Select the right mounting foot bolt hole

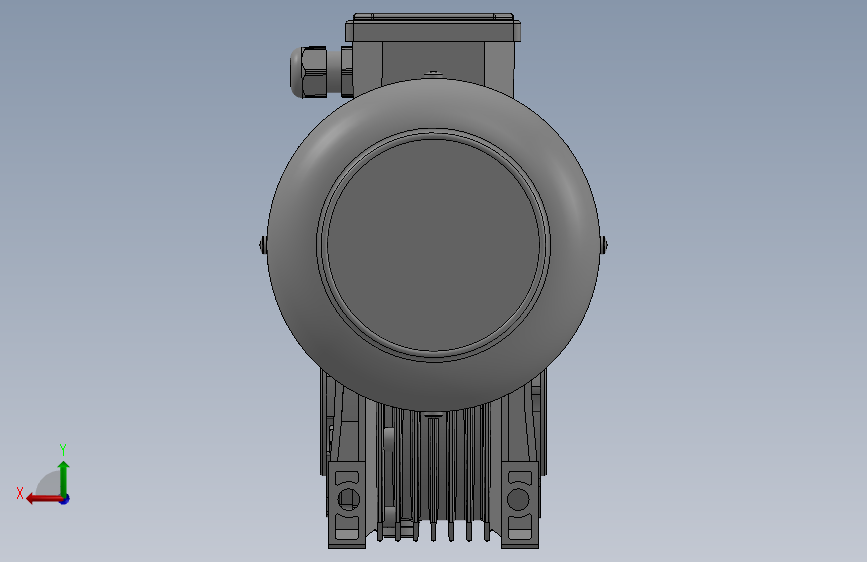click(518, 499)
